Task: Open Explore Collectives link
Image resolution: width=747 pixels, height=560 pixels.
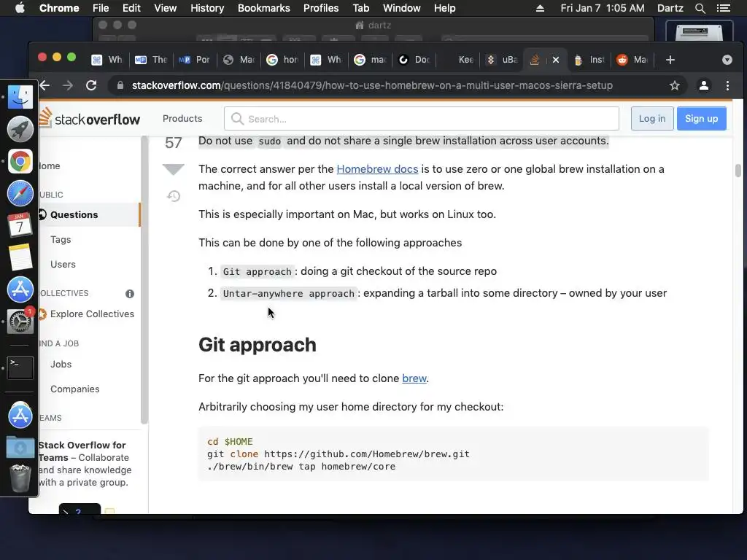Action: [92, 314]
